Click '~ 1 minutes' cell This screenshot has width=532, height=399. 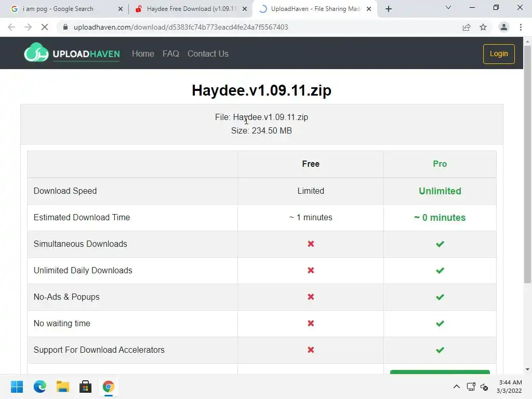coord(311,218)
